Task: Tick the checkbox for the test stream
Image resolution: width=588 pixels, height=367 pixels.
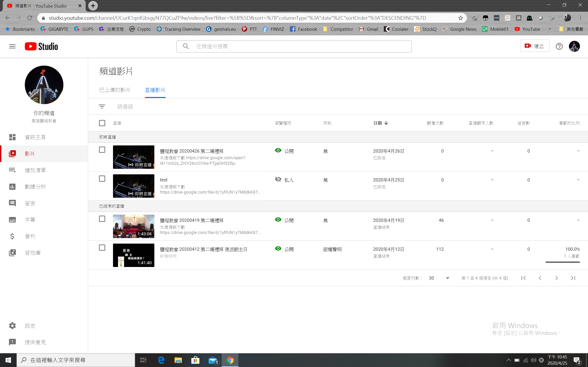Action: pos(102,179)
